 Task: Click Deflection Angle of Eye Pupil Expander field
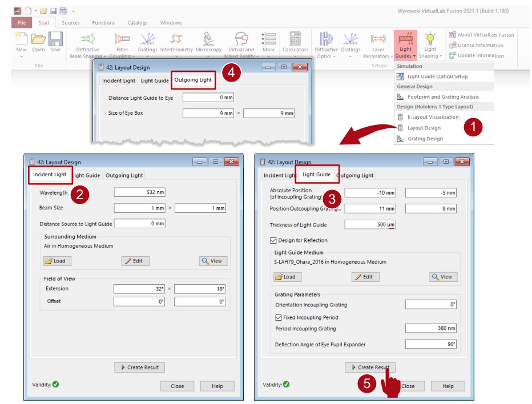430,344
